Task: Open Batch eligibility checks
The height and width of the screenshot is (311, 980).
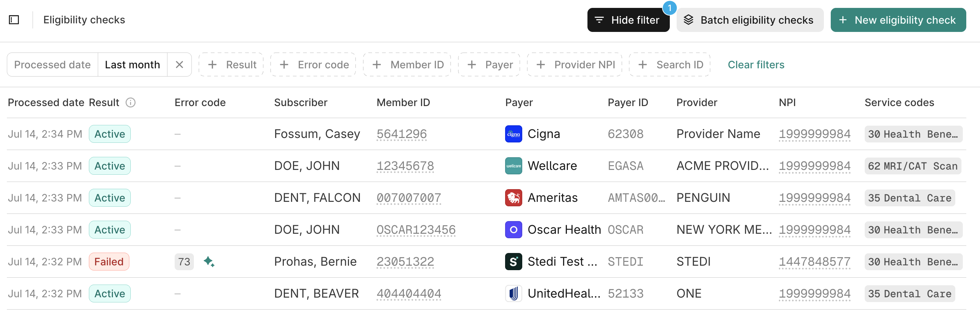Action: click(750, 20)
